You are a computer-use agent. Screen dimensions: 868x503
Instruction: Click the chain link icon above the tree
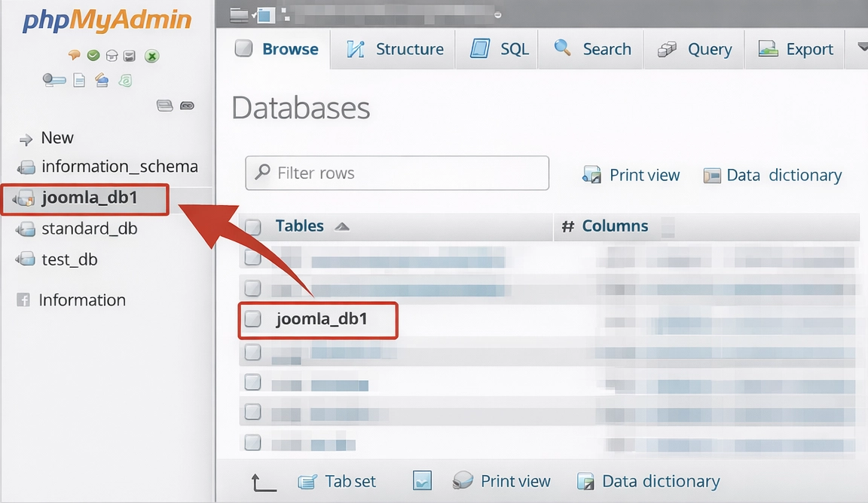187,106
